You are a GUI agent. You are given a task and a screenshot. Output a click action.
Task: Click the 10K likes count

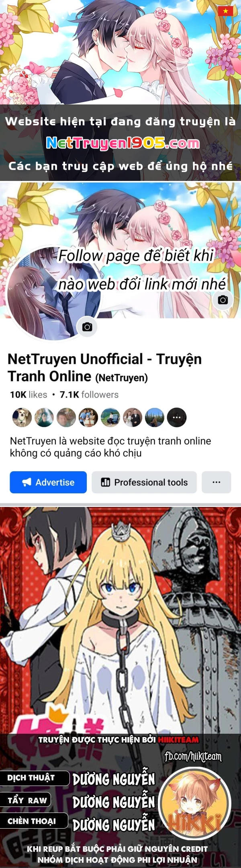pyautogui.click(x=29, y=395)
